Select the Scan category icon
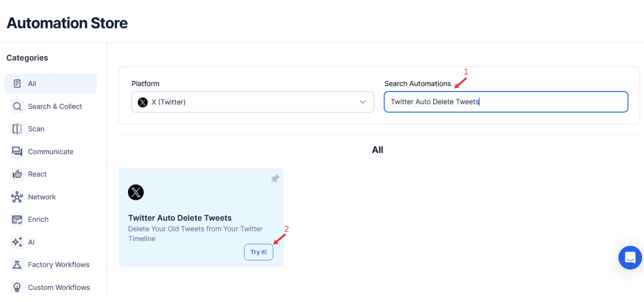 click(17, 129)
